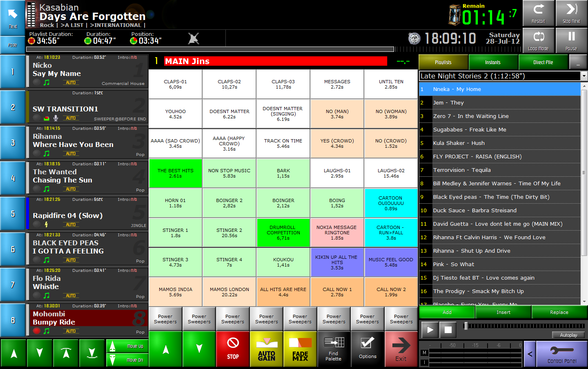This screenshot has height=369, width=588.
Task: Expand the Late Night Stories playlist dropdown
Action: [x=584, y=76]
